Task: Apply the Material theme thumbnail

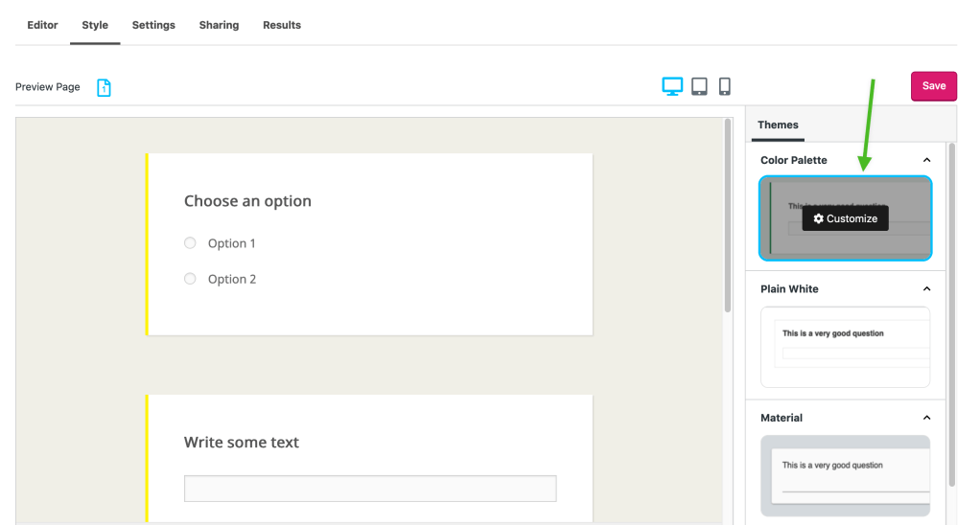Action: point(845,475)
